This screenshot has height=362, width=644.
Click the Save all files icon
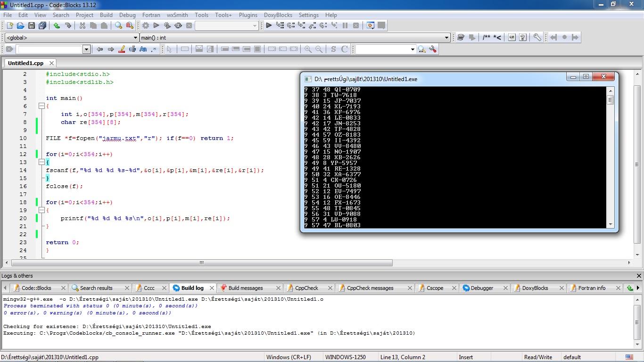[42, 25]
